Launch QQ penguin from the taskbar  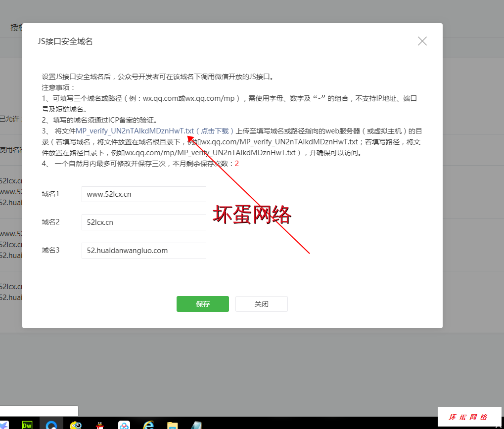coord(100,425)
